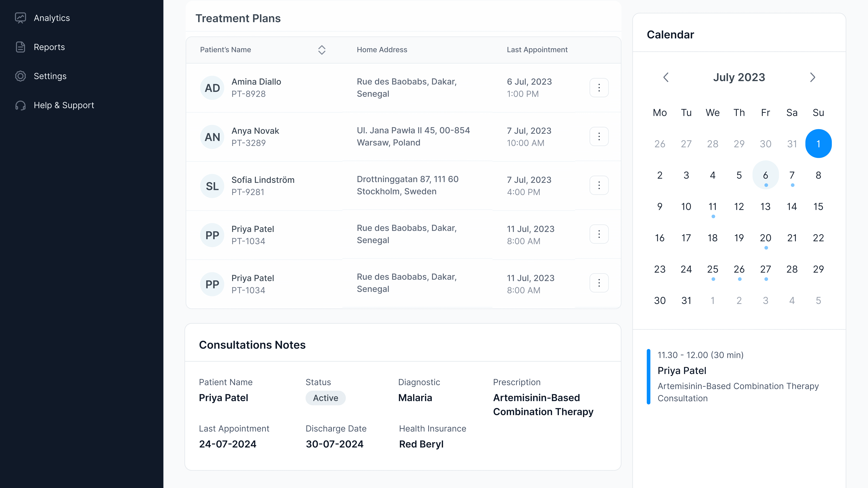
Task: Click the 24-07-2024 last appointment date
Action: click(228, 444)
